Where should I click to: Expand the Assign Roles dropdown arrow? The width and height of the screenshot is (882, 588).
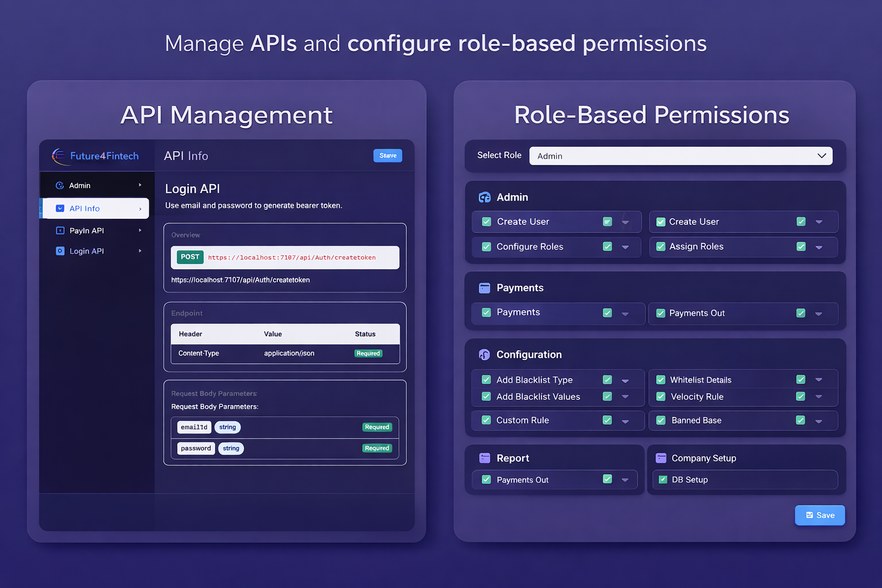[x=819, y=247]
